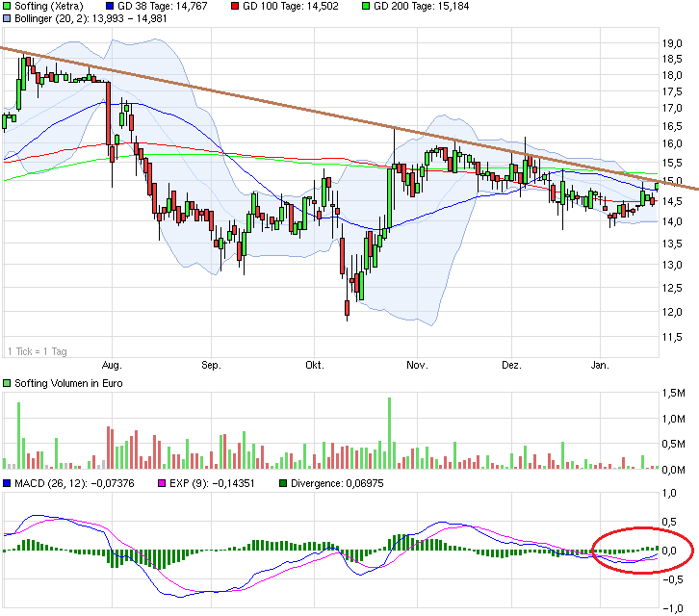Viewport: 699px width, 616px height.
Task: Click the MACD axis value 1,0
Action: [669, 494]
